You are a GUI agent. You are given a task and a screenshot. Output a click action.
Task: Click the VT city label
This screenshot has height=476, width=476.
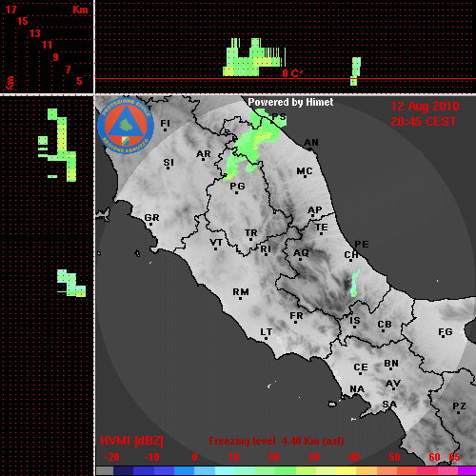[x=216, y=244]
